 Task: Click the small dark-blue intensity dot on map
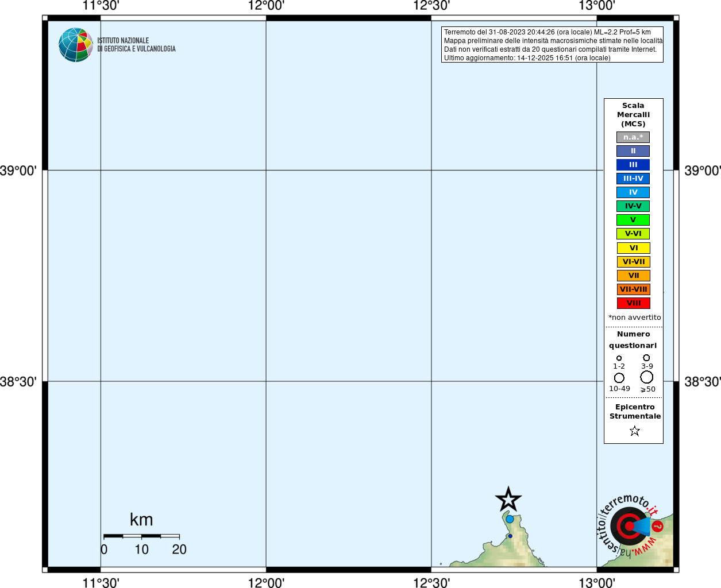coord(510,536)
